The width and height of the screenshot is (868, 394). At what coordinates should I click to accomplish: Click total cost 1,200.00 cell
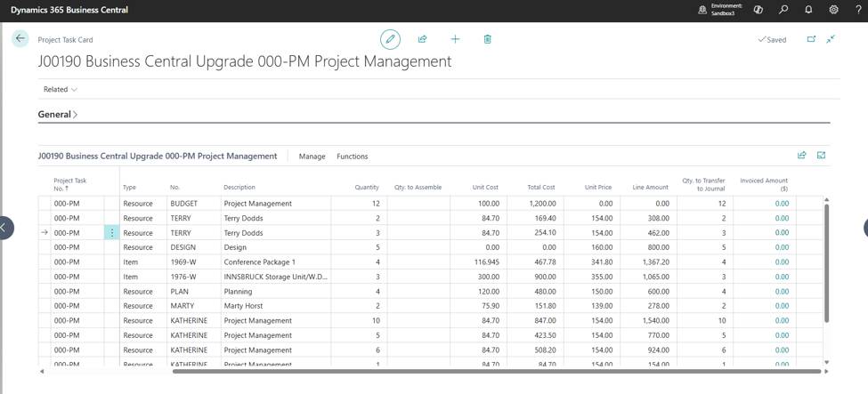534,204
